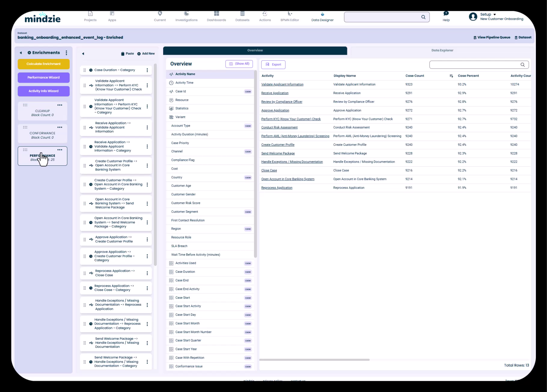Click Add New enrichment plus icon
The width and height of the screenshot is (547, 392).
pos(139,54)
